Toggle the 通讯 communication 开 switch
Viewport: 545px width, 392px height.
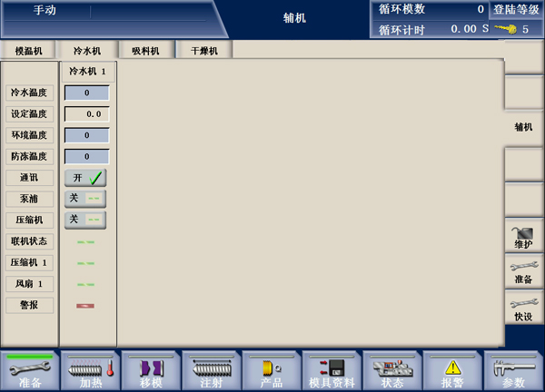pyautogui.click(x=85, y=178)
